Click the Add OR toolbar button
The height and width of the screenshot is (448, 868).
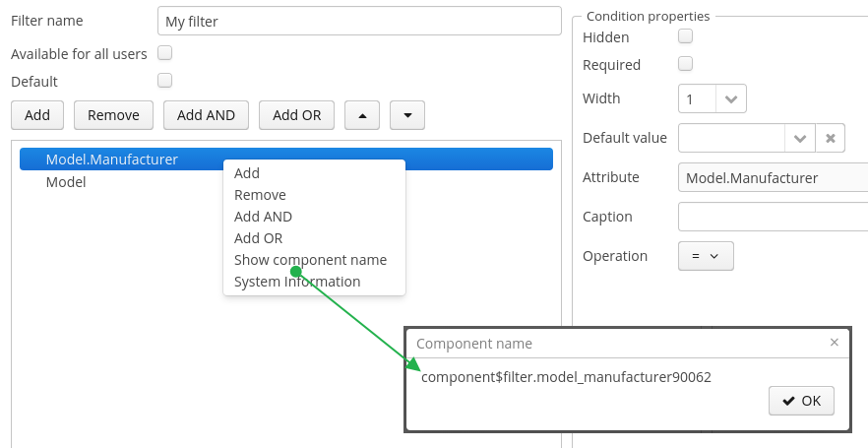(296, 115)
